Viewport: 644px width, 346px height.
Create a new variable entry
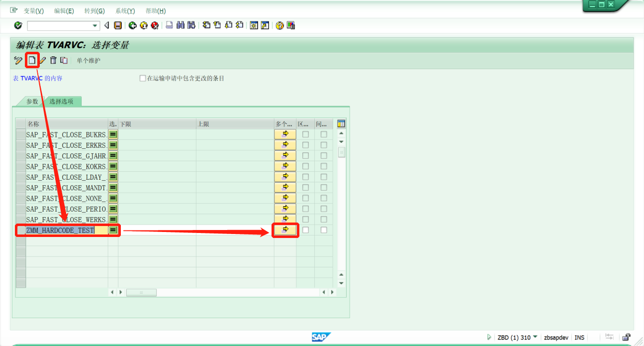(31, 60)
